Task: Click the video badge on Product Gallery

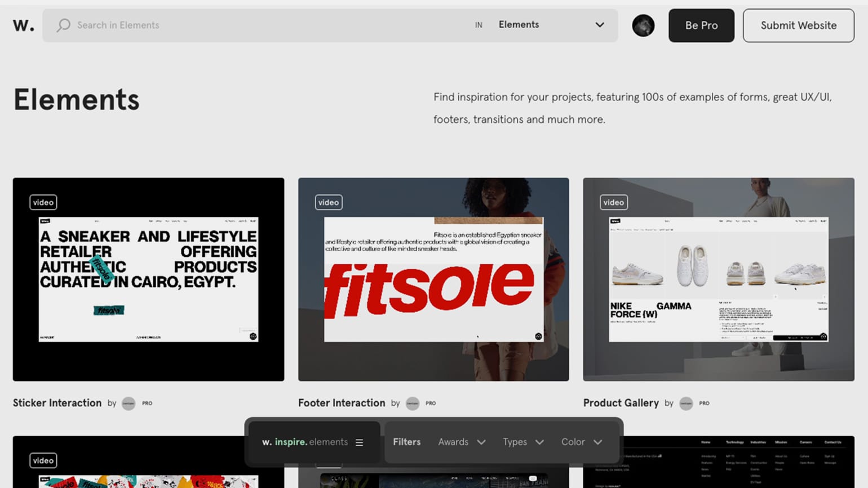Action: click(614, 202)
